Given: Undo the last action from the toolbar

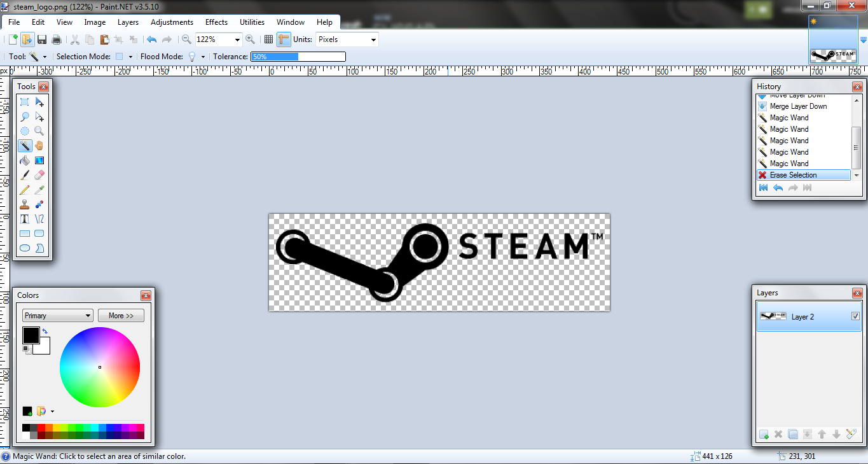Looking at the screenshot, I should 152,39.
